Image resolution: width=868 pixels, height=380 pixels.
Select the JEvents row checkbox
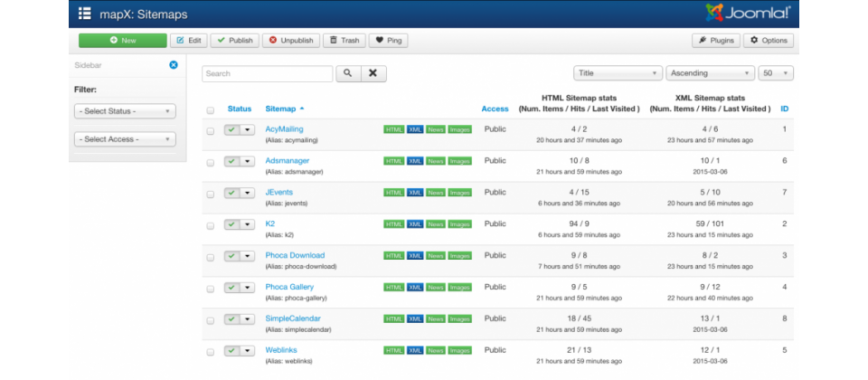tap(211, 195)
